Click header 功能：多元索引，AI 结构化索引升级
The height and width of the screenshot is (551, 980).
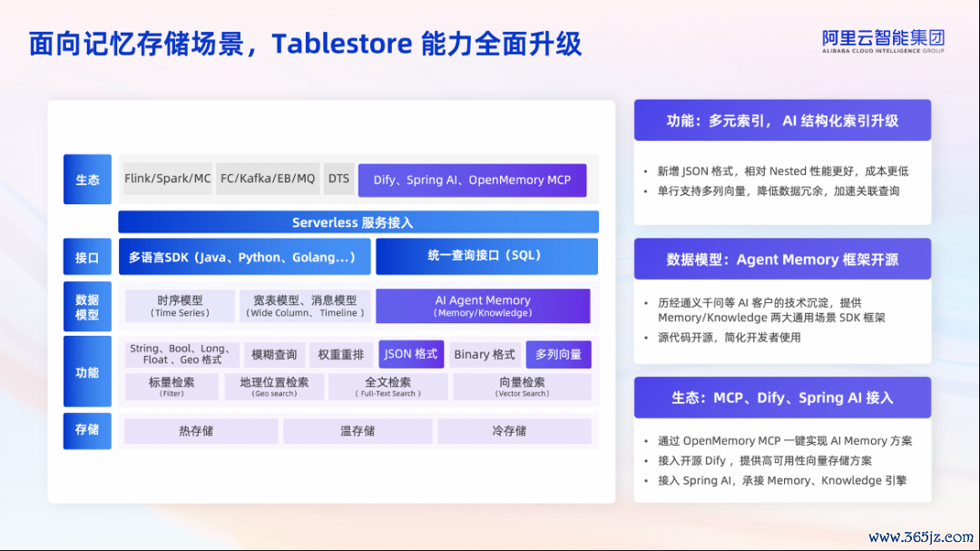[x=782, y=120]
